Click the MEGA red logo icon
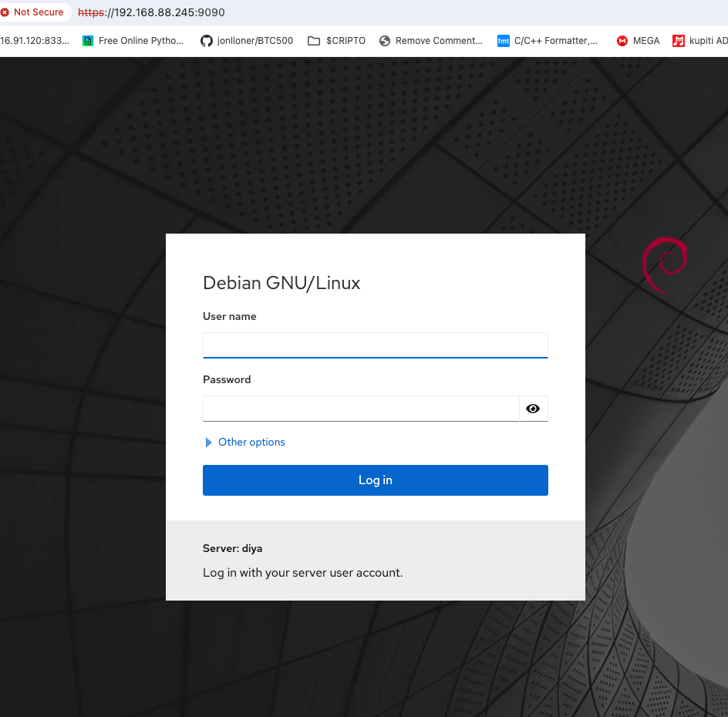 point(622,41)
